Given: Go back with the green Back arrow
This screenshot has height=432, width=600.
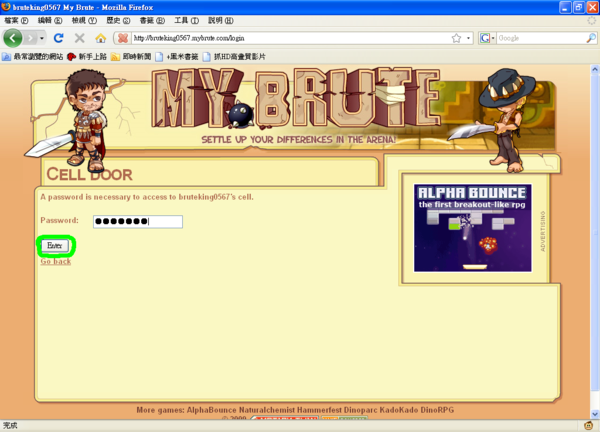Looking at the screenshot, I should pos(13,38).
